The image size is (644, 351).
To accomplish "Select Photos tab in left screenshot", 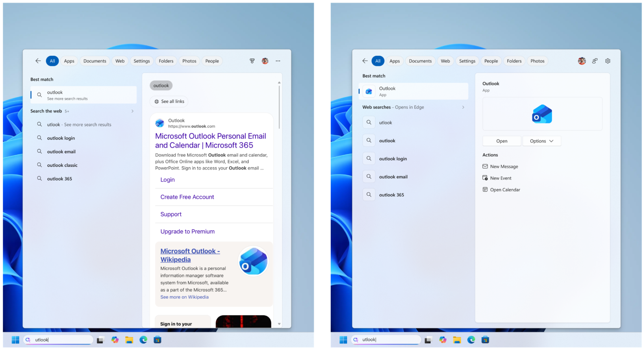I will 189,61.
